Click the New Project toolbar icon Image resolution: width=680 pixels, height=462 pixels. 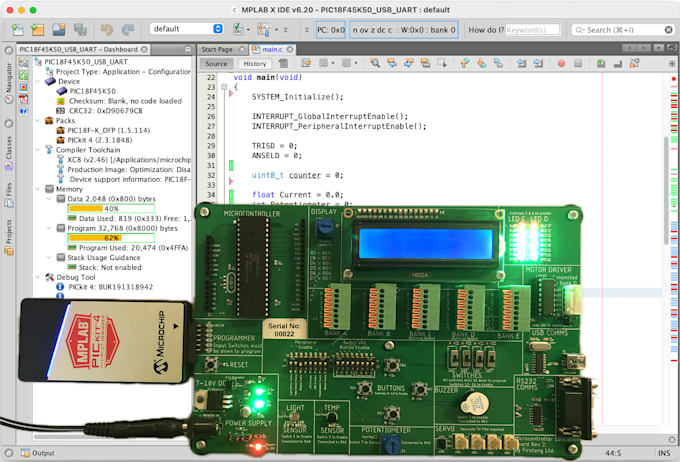[38, 29]
